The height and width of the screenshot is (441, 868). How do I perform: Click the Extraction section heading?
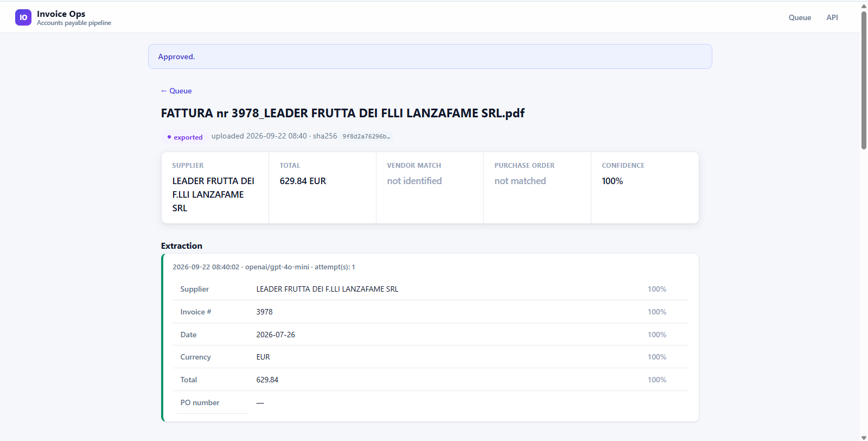click(x=182, y=245)
